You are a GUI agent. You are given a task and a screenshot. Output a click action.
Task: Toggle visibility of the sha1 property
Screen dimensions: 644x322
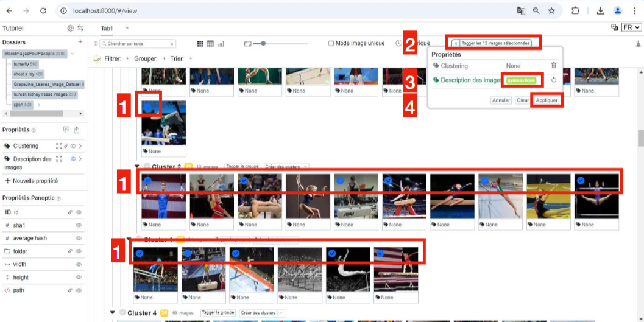(x=79, y=225)
